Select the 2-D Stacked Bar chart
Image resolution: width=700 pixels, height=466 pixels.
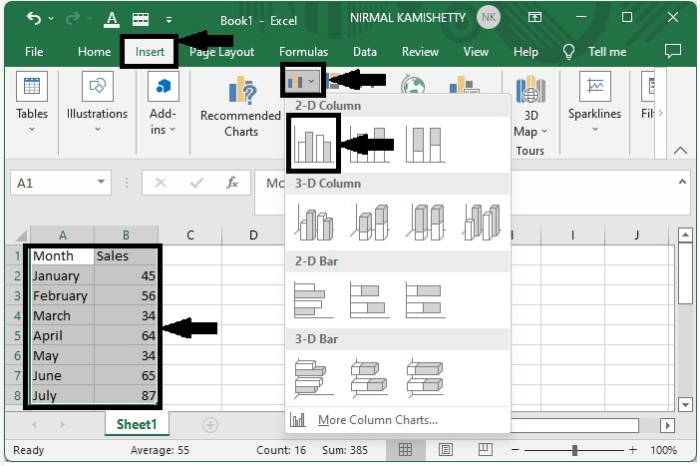[369, 300]
